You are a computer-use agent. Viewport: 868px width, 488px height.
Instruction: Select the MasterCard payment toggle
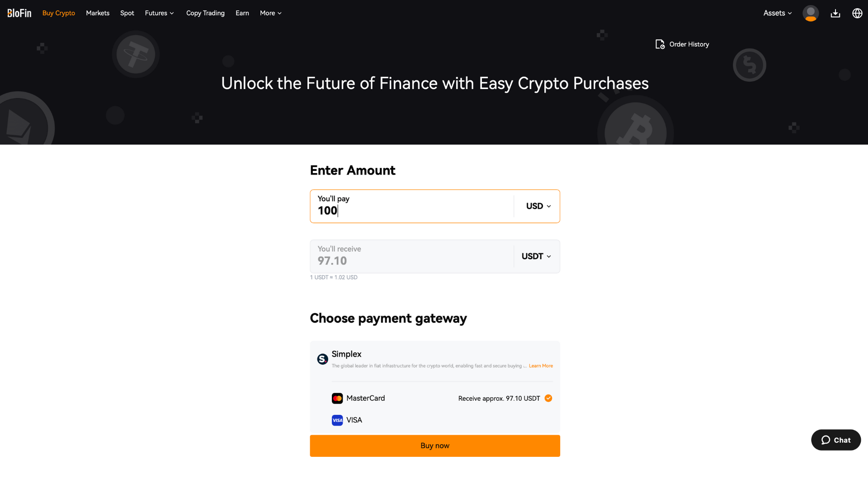pyautogui.click(x=548, y=398)
